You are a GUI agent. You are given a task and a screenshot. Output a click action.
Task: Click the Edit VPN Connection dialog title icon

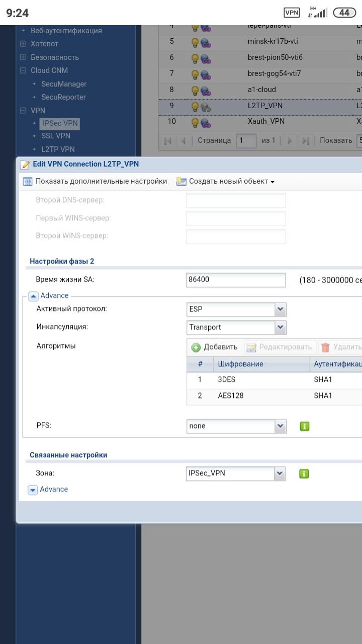[25, 165]
